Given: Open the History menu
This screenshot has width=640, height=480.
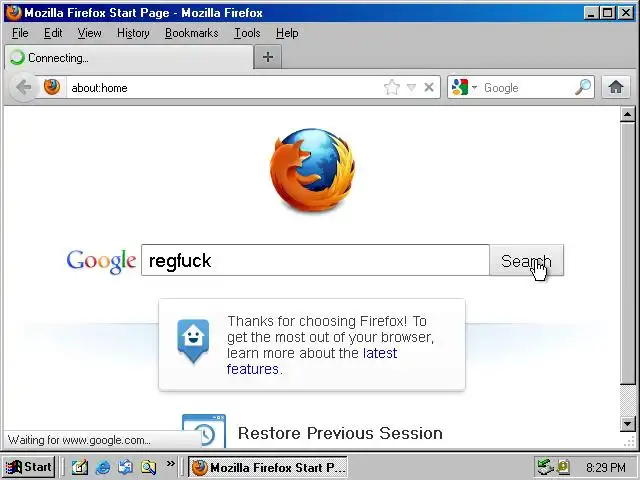Looking at the screenshot, I should pos(133,33).
